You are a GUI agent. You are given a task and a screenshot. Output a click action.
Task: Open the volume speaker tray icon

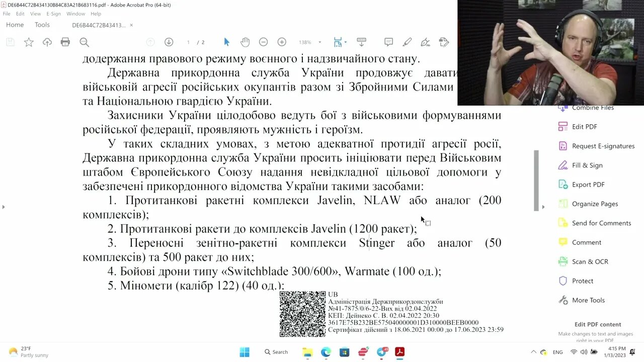tap(584, 352)
